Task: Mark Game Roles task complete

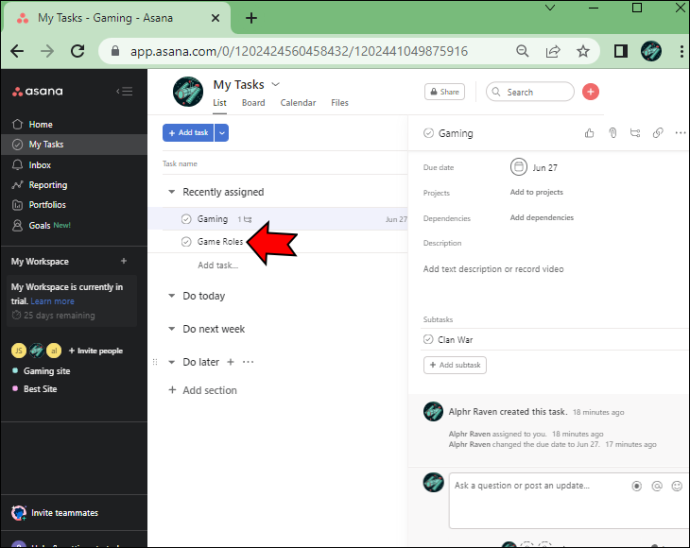Action: (x=186, y=242)
